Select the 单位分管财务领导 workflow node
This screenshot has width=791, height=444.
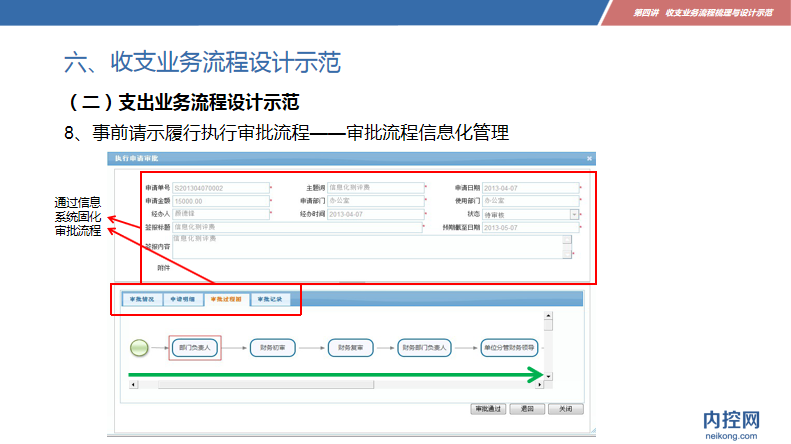pyautogui.click(x=509, y=348)
